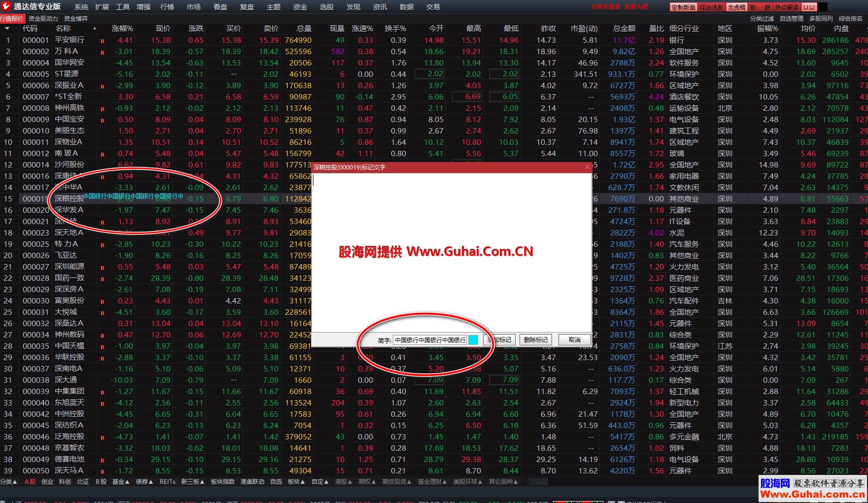Screen dimensions: 868x503
Task: Click the 全部A股 label in title bar
Action: pos(636,7)
